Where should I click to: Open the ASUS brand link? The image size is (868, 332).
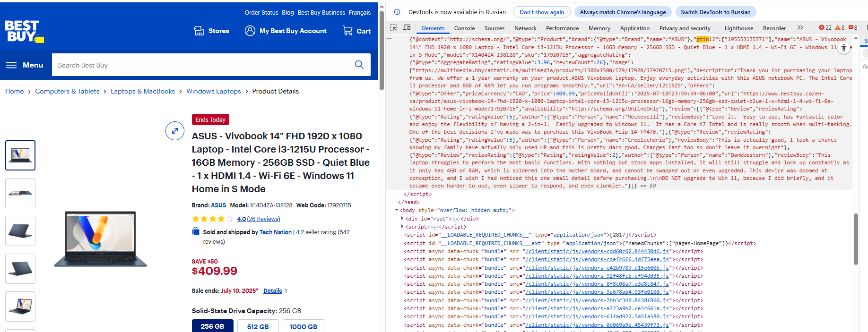[x=218, y=205]
